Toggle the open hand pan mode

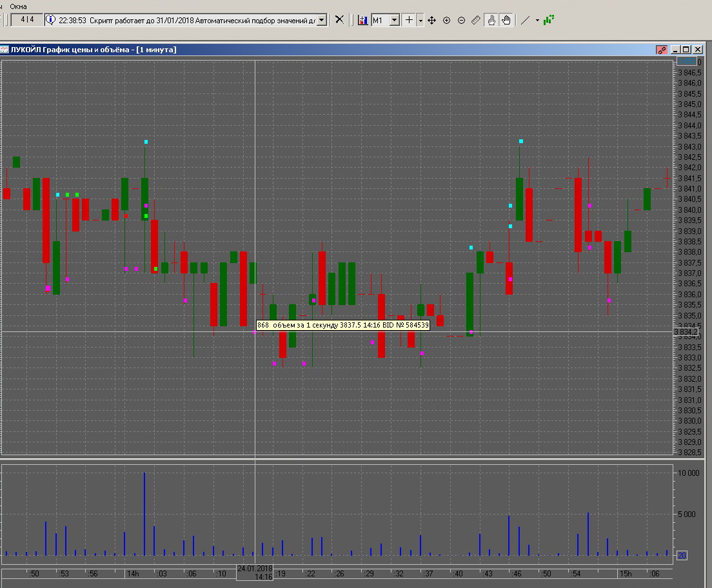click(506, 20)
